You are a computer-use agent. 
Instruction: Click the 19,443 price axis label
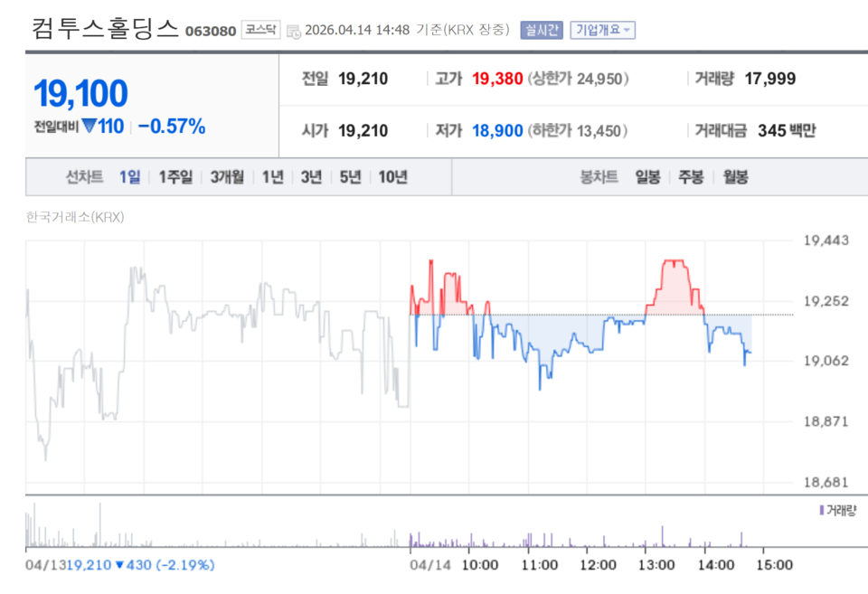(826, 240)
